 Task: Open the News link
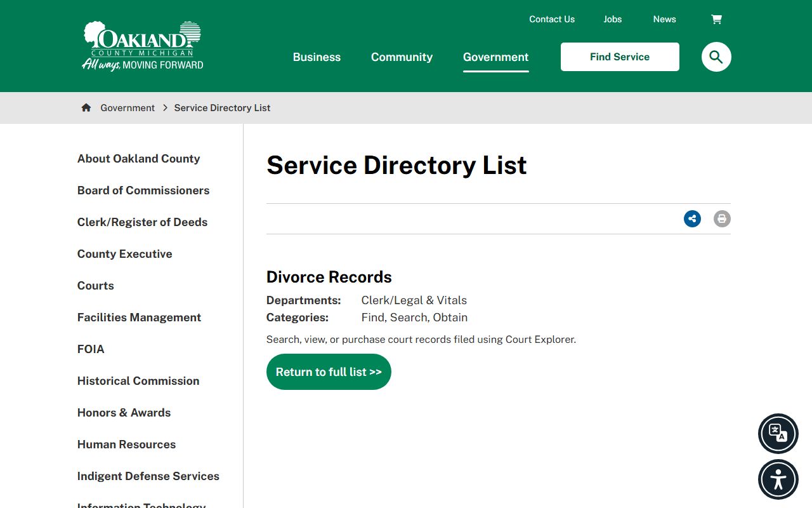664,19
